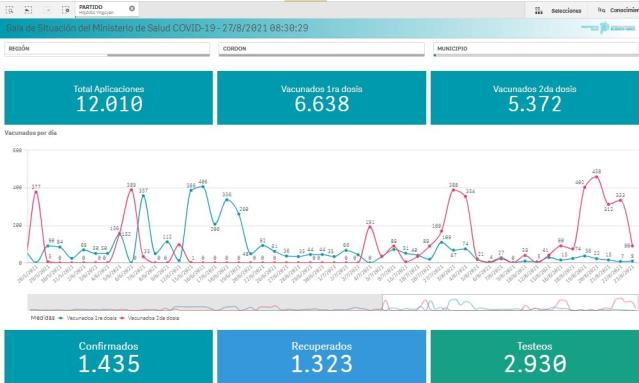Clear all selections icon

tap(66, 10)
